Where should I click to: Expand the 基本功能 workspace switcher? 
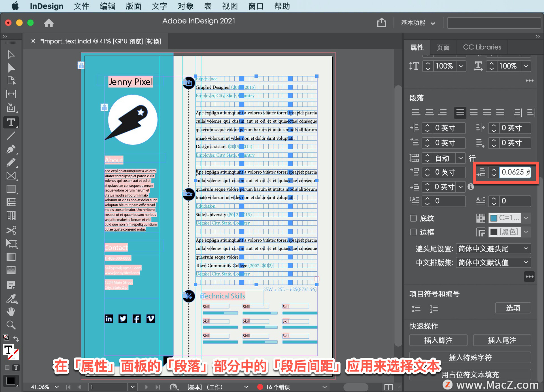click(x=418, y=23)
